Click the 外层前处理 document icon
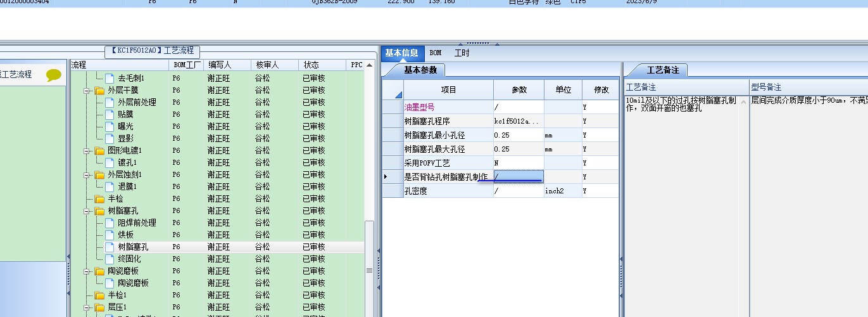 110,102
